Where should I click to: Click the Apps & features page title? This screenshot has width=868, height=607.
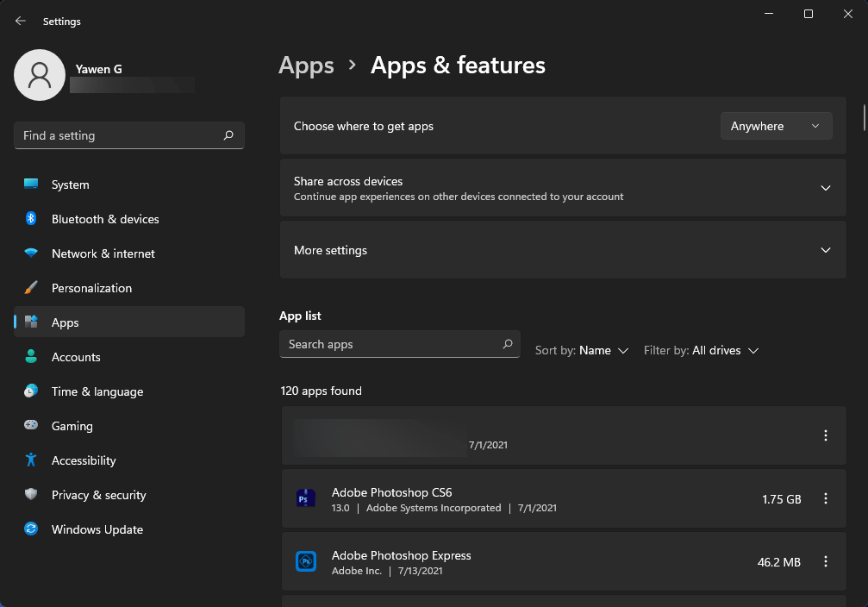(x=458, y=66)
